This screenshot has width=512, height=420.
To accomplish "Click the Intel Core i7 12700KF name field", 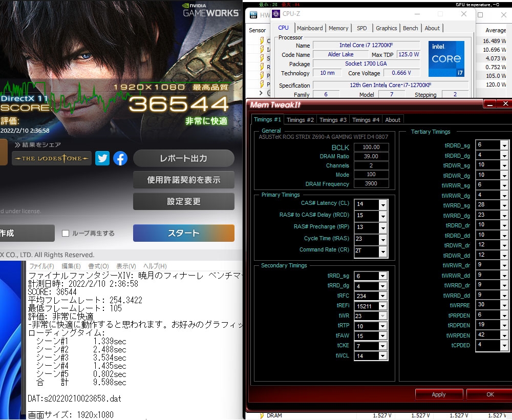I will point(366,45).
